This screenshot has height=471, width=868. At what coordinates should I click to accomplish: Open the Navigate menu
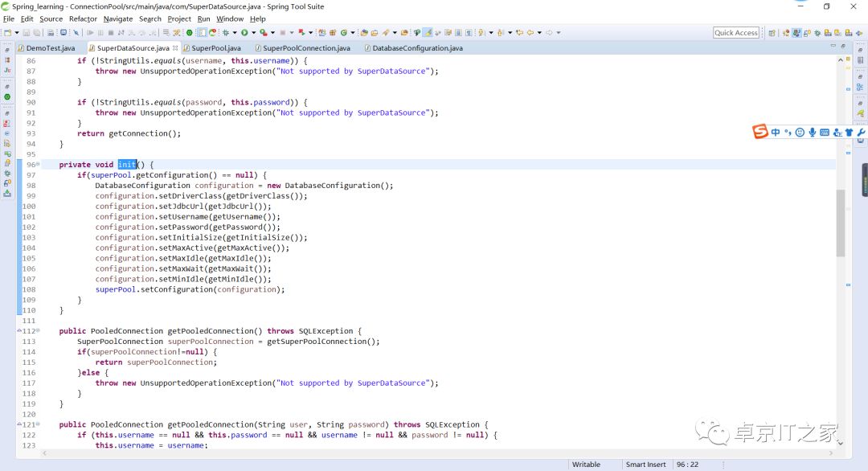click(x=118, y=18)
